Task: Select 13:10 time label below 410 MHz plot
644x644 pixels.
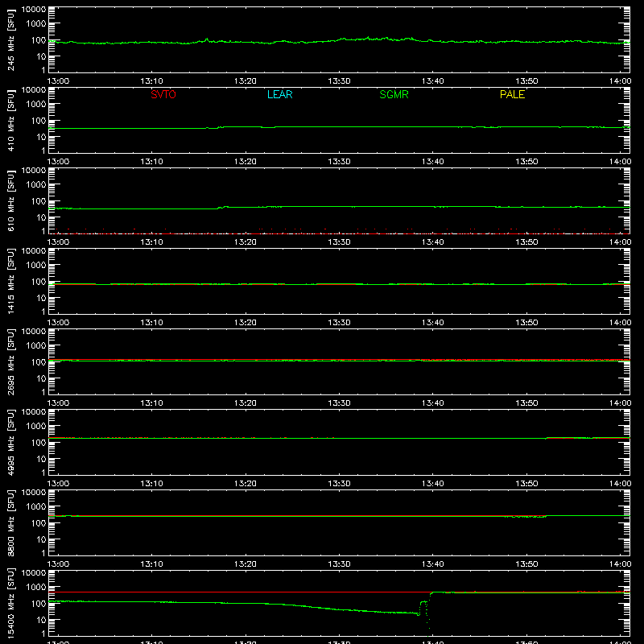Action: [x=151, y=162]
